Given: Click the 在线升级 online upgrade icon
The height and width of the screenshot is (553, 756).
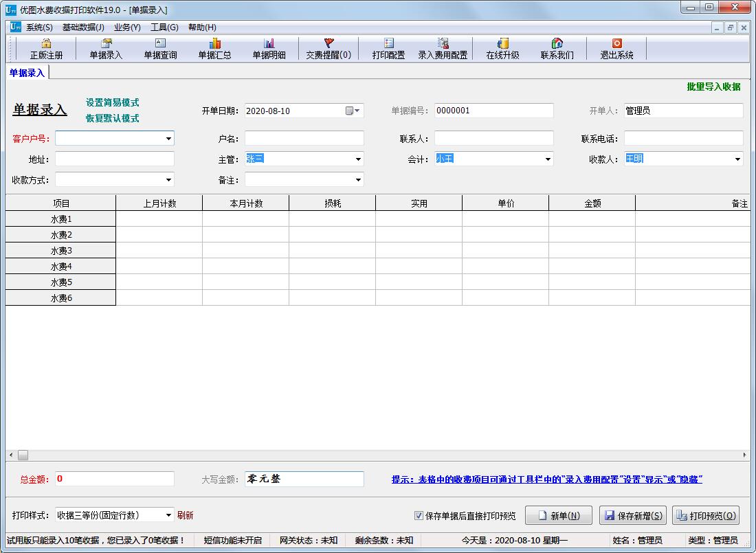Looking at the screenshot, I should [504, 48].
